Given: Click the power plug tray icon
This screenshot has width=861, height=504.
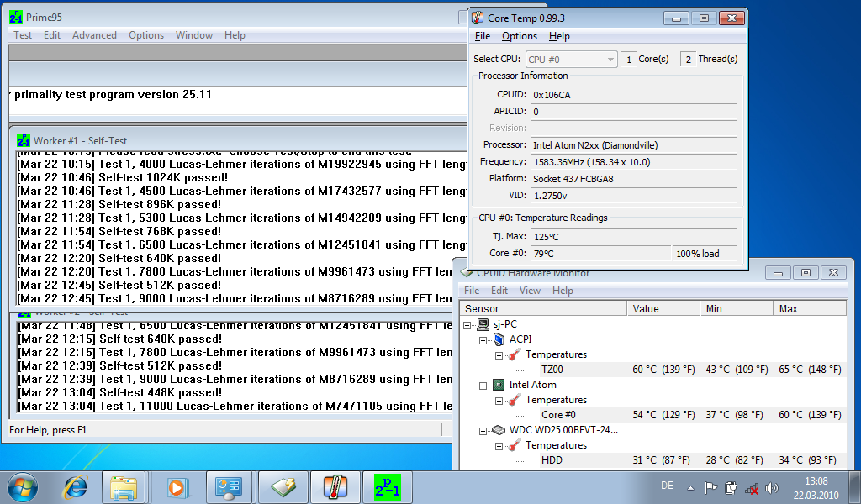Looking at the screenshot, I should (x=731, y=487).
